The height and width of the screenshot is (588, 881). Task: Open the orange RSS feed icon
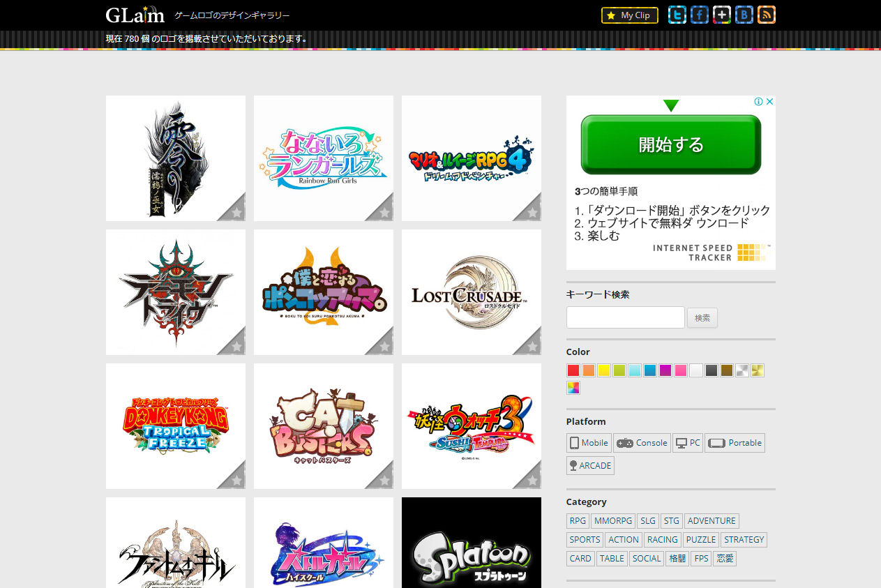click(767, 15)
